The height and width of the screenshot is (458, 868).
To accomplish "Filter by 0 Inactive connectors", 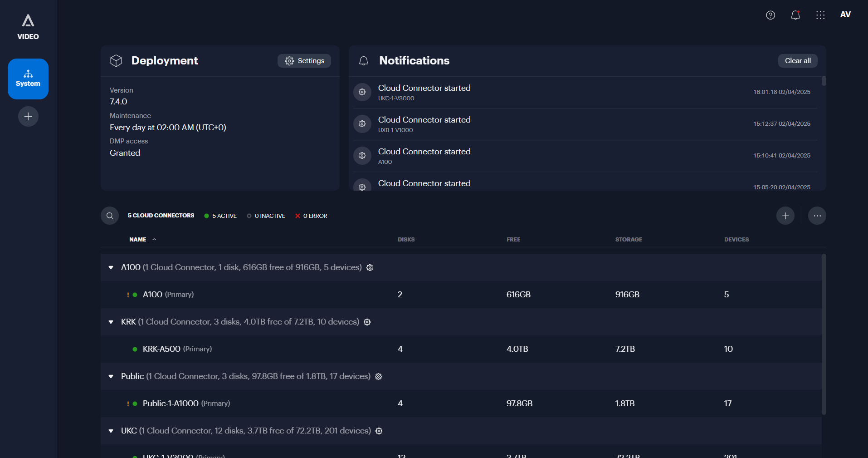I will [266, 216].
